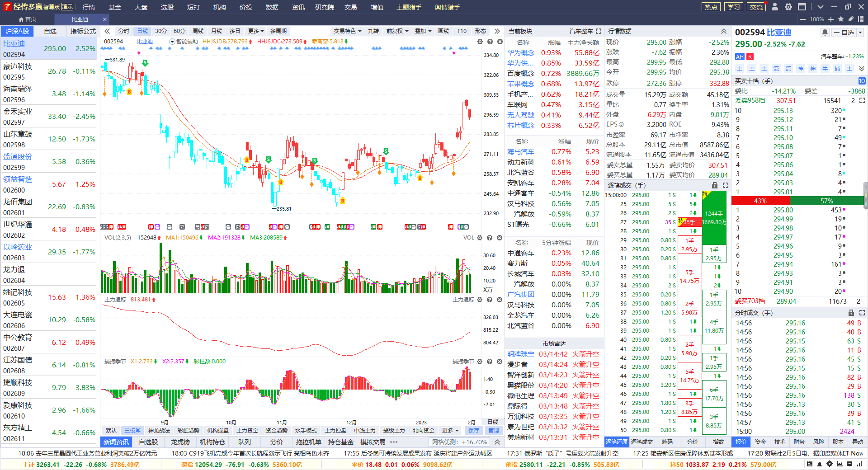Toggle 画线 drawing mode
The height and width of the screenshot is (470, 868).
point(444,31)
